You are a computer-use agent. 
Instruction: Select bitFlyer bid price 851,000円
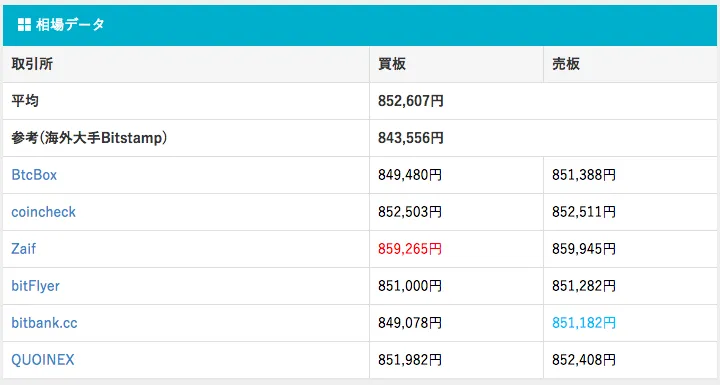410,286
